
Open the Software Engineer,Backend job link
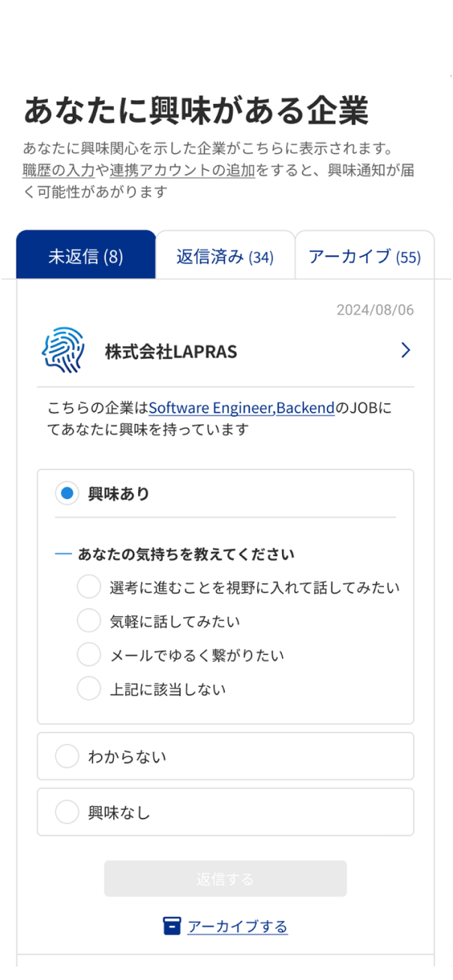[241, 408]
